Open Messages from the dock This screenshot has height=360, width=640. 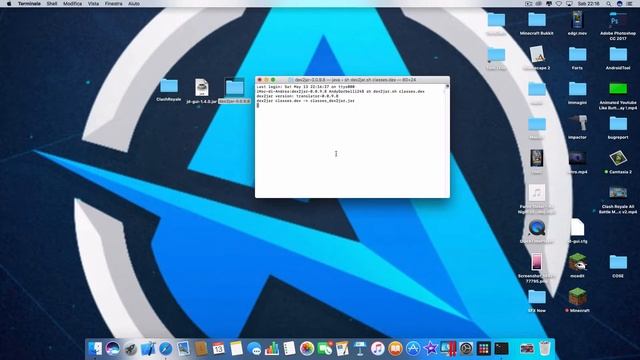(x=254, y=349)
